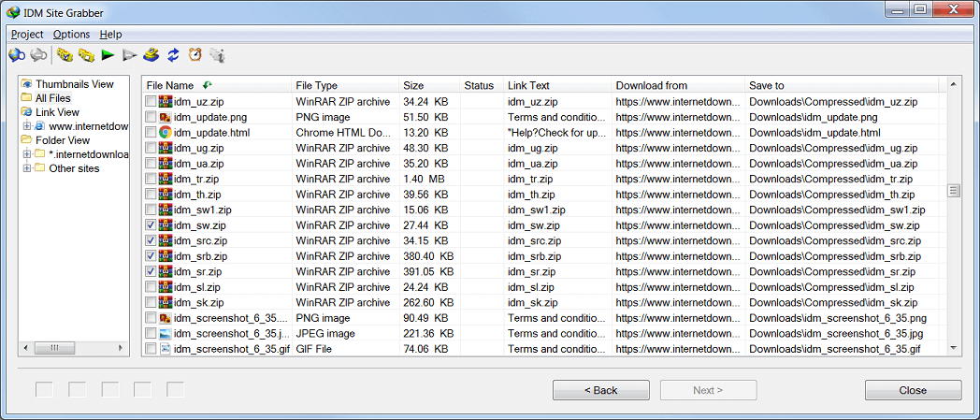Click the globe new project icon

(17, 56)
